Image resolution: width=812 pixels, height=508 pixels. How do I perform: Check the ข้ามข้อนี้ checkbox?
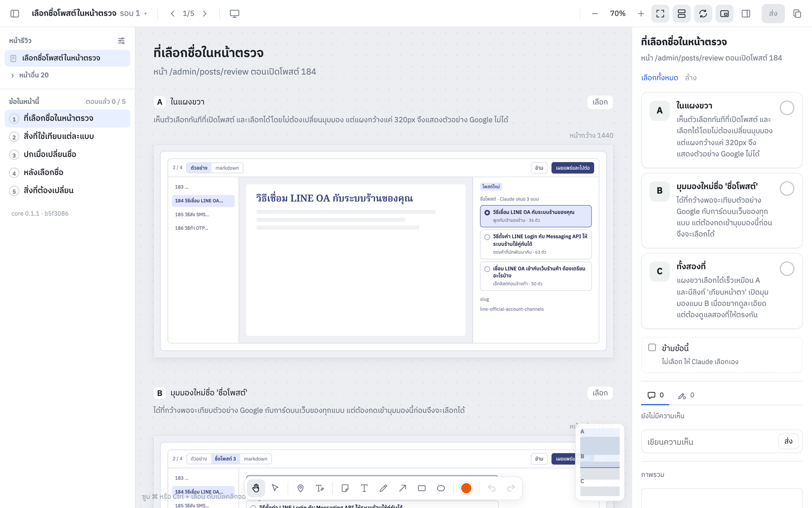click(x=652, y=347)
